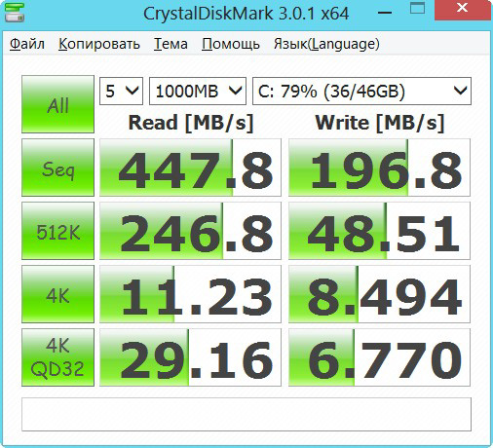This screenshot has width=493, height=448.
Task: Open the drive selector C: 79% dropdown
Action: [361, 91]
